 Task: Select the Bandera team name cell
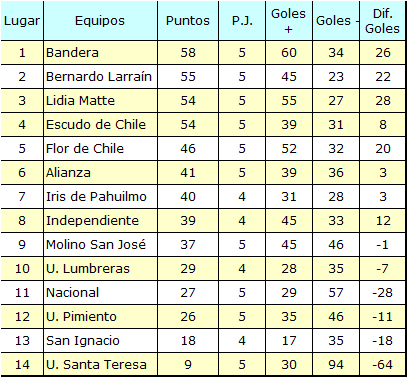[100, 53]
